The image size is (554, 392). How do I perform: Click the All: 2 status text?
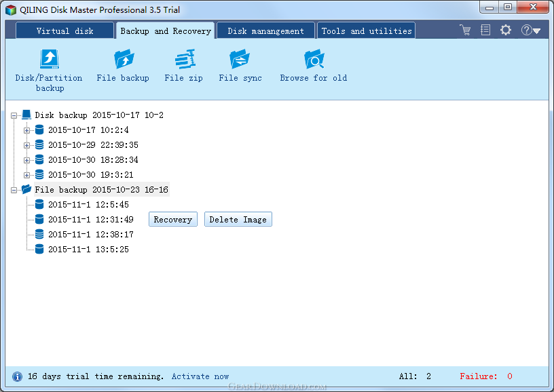415,376
